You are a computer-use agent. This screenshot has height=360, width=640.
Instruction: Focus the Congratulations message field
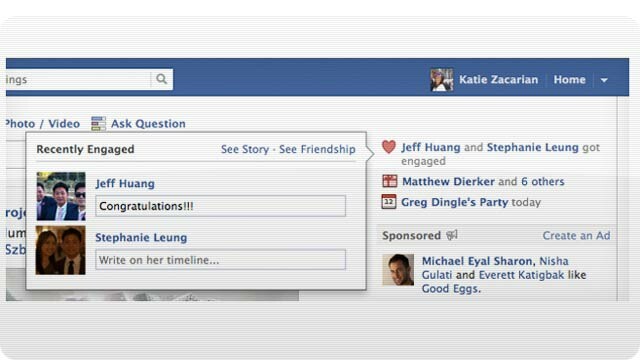click(x=220, y=206)
